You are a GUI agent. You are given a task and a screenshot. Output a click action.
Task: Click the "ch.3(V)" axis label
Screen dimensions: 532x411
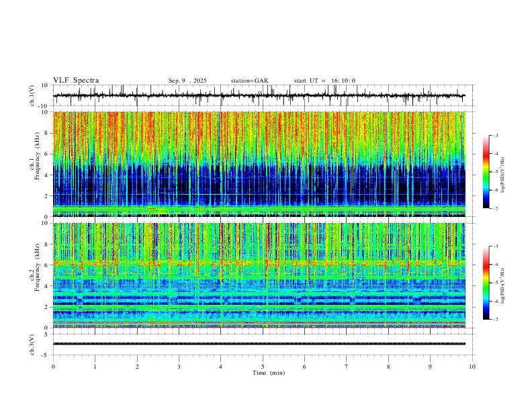[x=32, y=345]
